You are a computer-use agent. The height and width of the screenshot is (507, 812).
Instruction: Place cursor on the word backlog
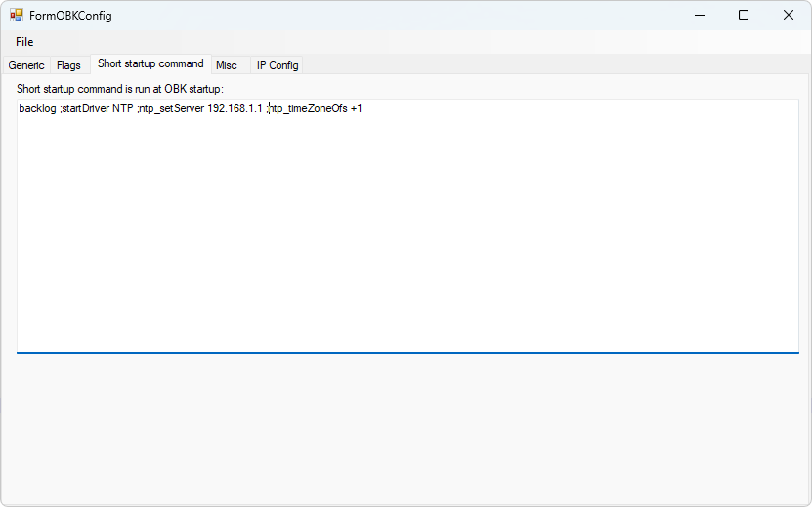tap(37, 108)
